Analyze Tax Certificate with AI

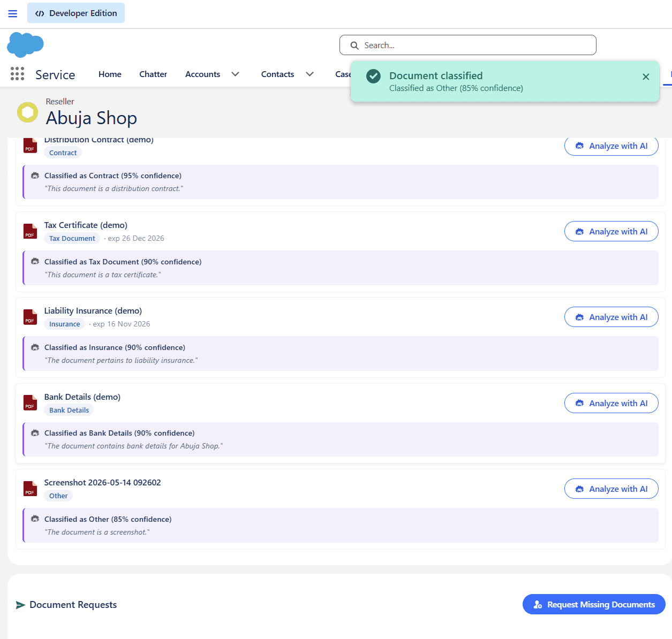611,231
